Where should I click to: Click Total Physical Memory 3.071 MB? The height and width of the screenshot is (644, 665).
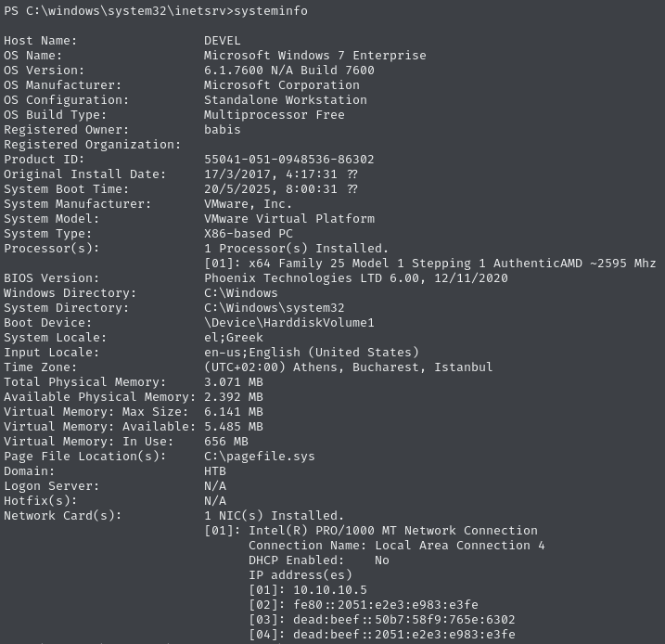coord(234,382)
